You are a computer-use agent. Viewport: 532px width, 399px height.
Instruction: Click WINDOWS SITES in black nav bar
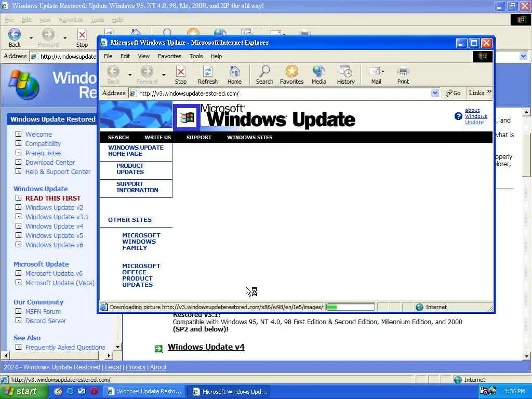tap(249, 137)
